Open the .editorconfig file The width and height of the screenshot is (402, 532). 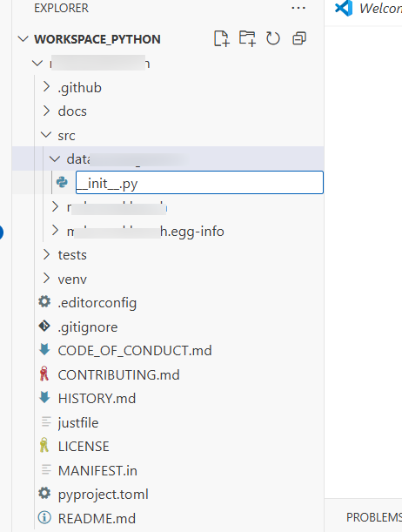[x=97, y=303]
